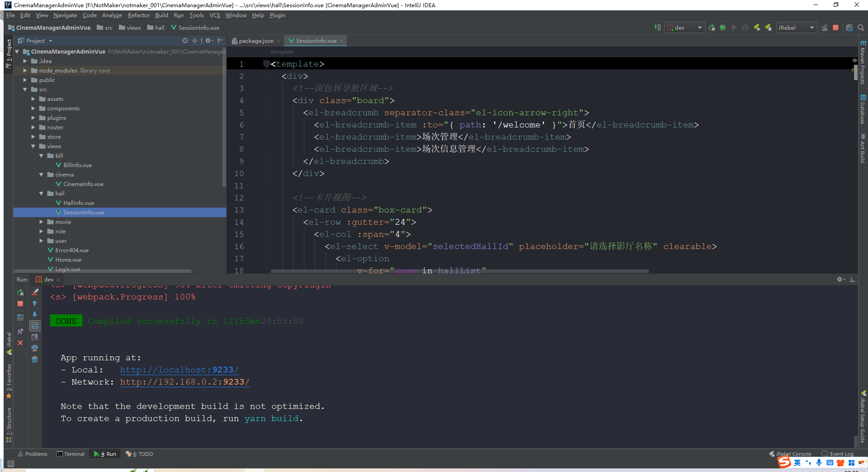Pin the Run tool window tab

coord(20,331)
